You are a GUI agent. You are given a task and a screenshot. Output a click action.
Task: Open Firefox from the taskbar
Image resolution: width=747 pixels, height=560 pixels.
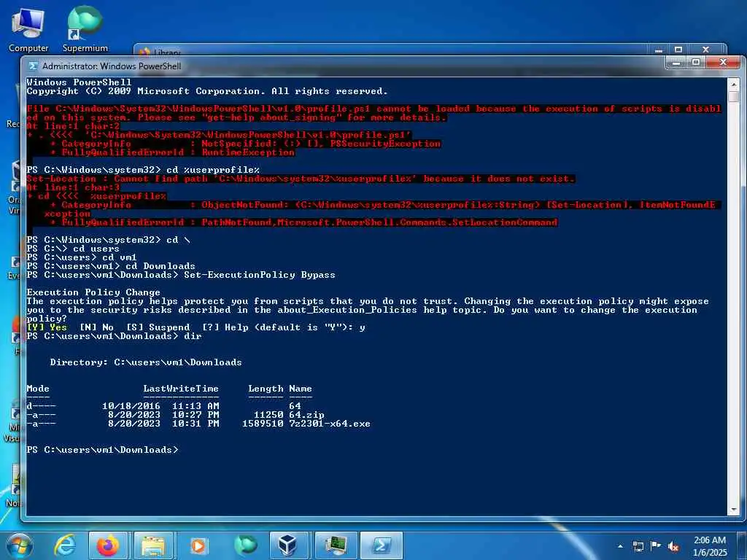point(108,545)
